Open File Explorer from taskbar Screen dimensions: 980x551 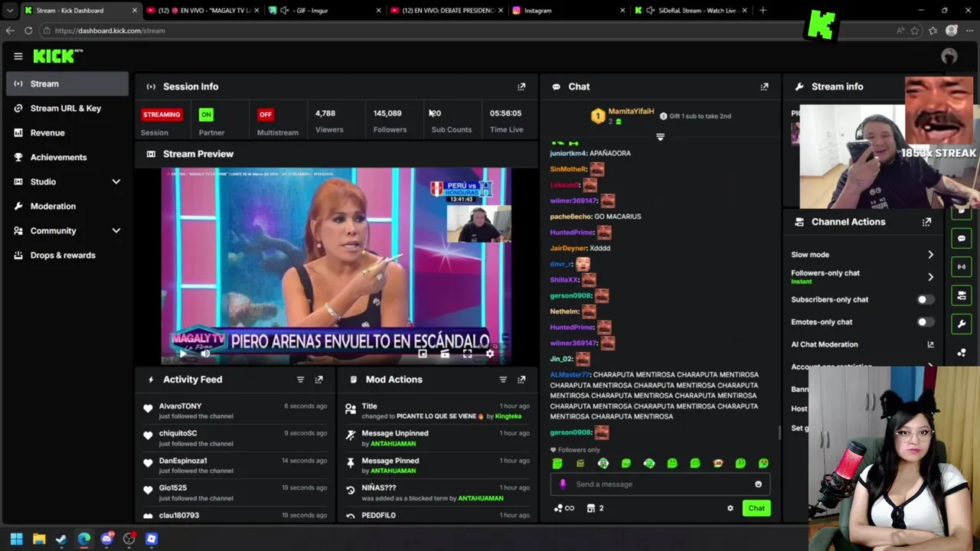click(39, 539)
